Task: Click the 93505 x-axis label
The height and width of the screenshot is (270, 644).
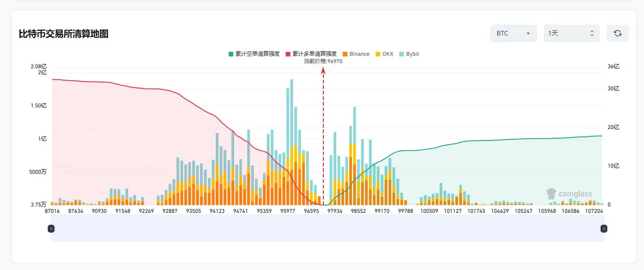Action: (193, 211)
